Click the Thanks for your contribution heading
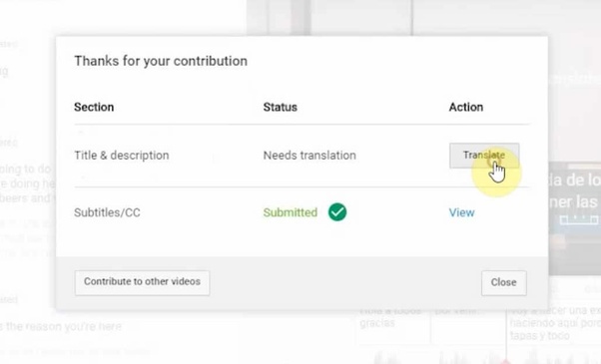Screen dimensions: 601x364 click(x=161, y=61)
